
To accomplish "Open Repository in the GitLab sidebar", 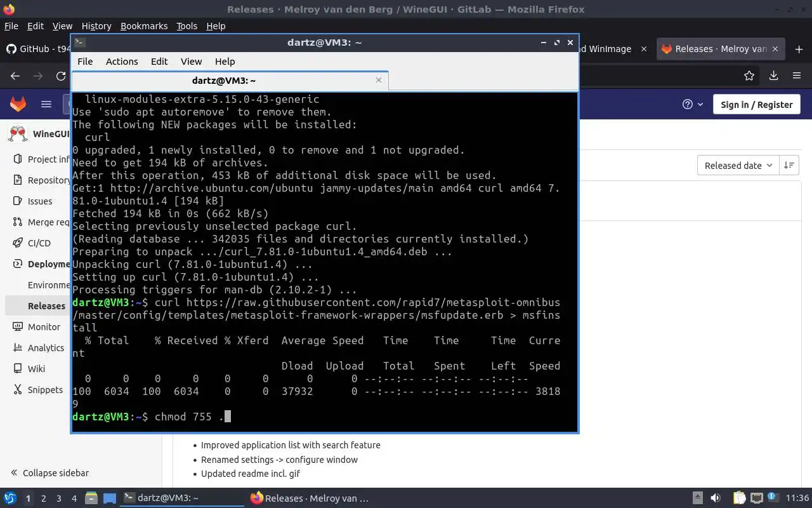I will [x=41, y=180].
